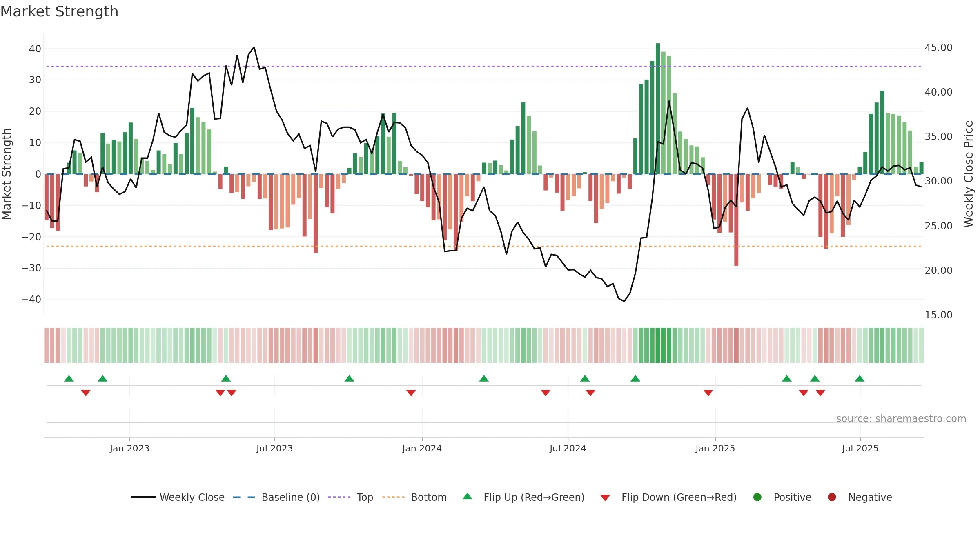Click the red flip-down marker before Jan 2025
This screenshot has height=551, width=980.
pos(708,393)
